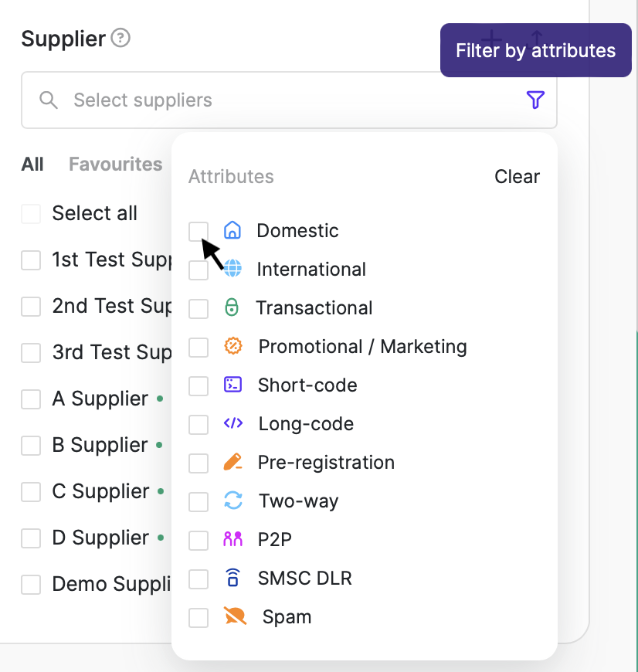Tick the P2P attribute checkbox
This screenshot has height=672, width=638.
199,540
